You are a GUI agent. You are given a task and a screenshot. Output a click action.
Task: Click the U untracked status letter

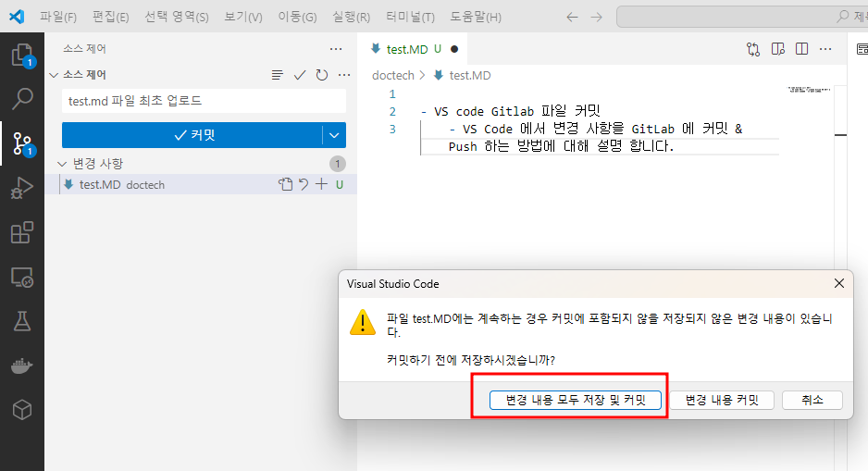tap(340, 185)
